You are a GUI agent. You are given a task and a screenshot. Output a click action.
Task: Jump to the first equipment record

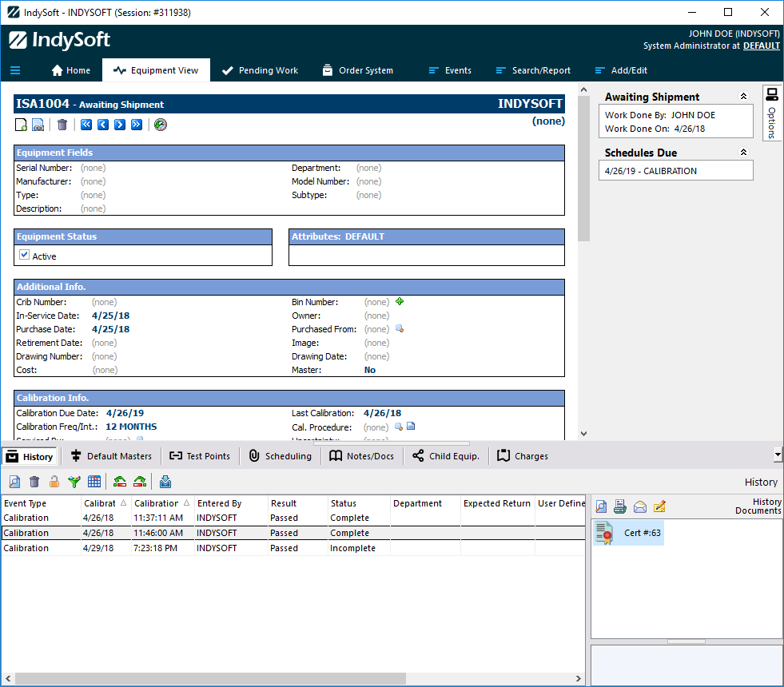[86, 125]
